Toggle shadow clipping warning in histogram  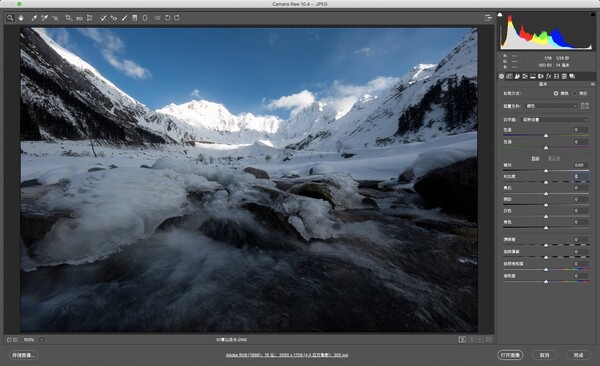point(500,15)
